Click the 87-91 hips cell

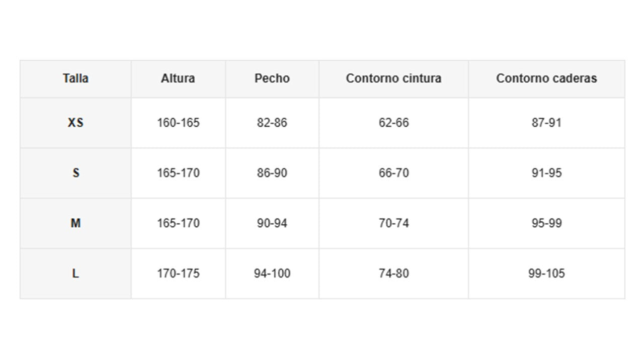[546, 123]
